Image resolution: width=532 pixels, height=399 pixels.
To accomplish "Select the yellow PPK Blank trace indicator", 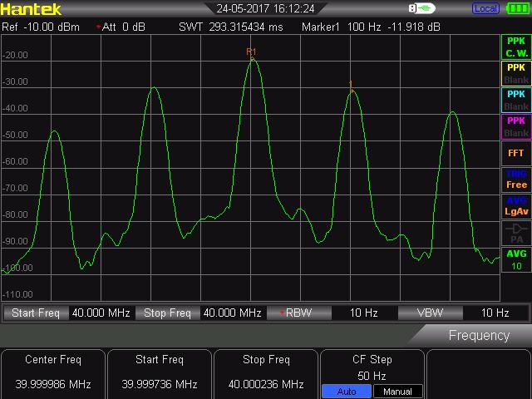I will [516, 74].
